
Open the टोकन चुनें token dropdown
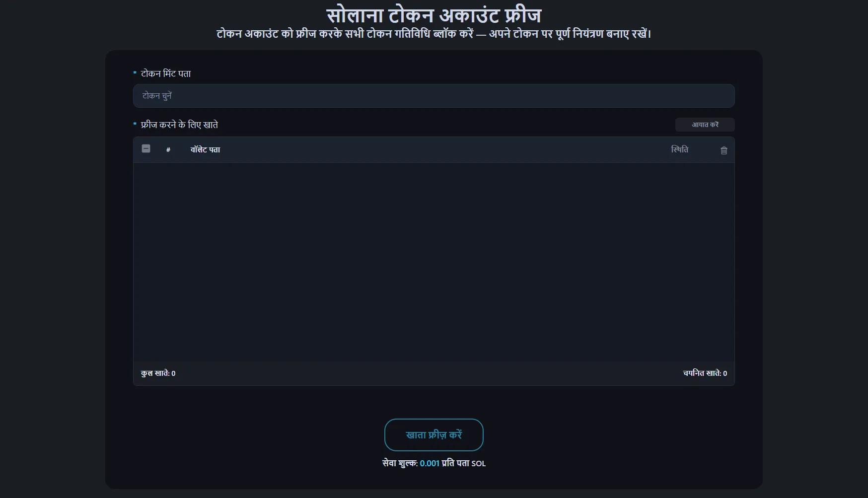pos(434,96)
